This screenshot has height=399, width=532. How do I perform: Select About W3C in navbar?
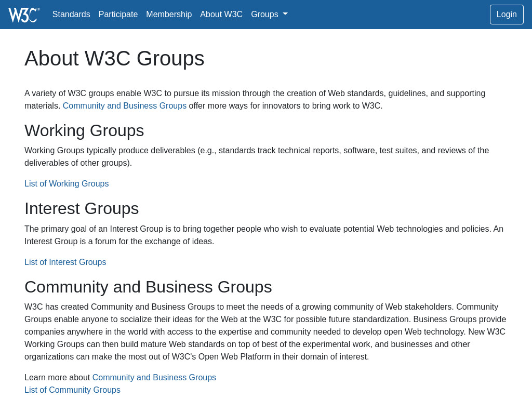click(221, 14)
